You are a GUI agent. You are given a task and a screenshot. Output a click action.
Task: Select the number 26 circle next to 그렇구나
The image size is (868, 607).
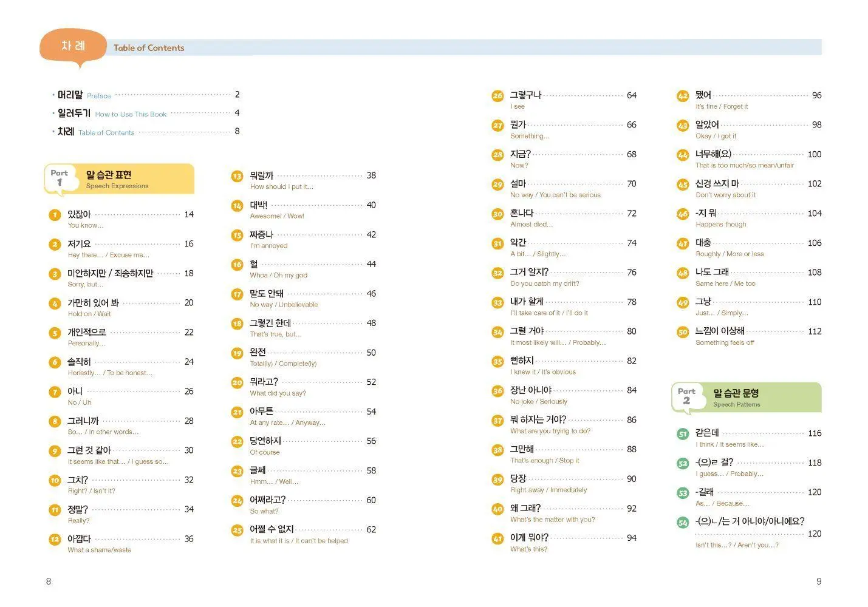coord(497,96)
